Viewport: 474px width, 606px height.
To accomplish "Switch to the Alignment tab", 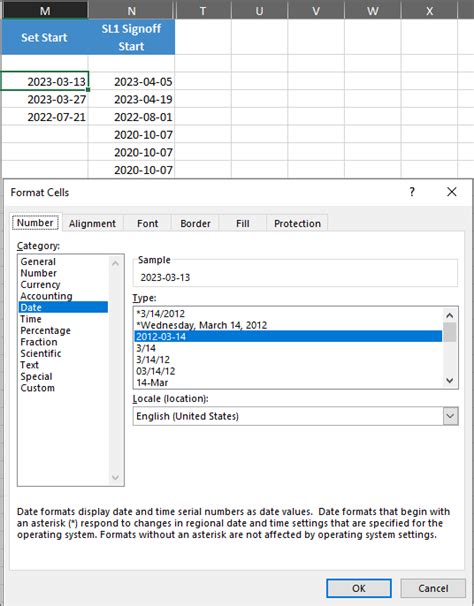I will [x=92, y=223].
